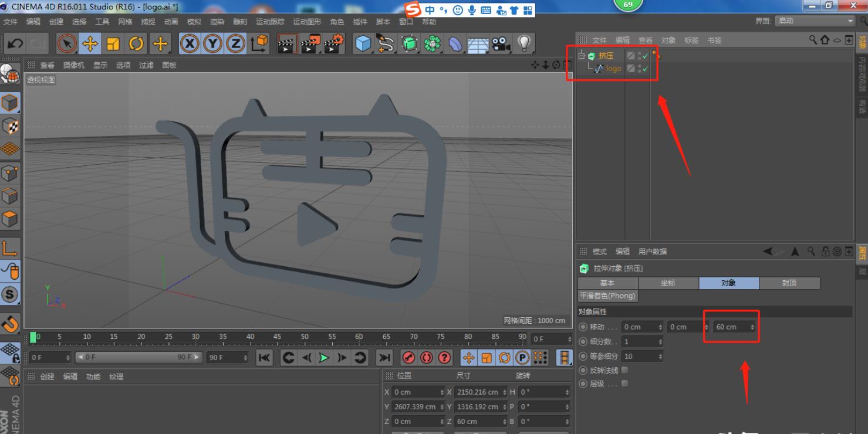Open the 插件 main menu
Image resolution: width=868 pixels, height=434 pixels.
coord(360,22)
